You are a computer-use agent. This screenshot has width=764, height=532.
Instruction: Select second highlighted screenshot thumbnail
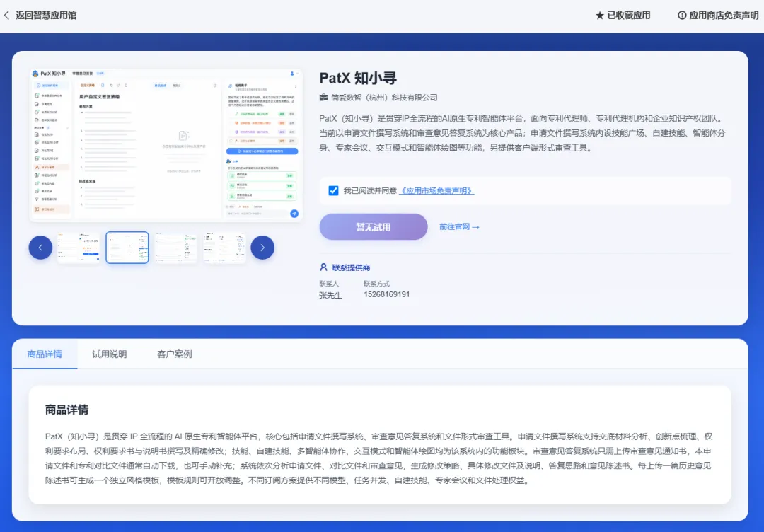pos(127,248)
